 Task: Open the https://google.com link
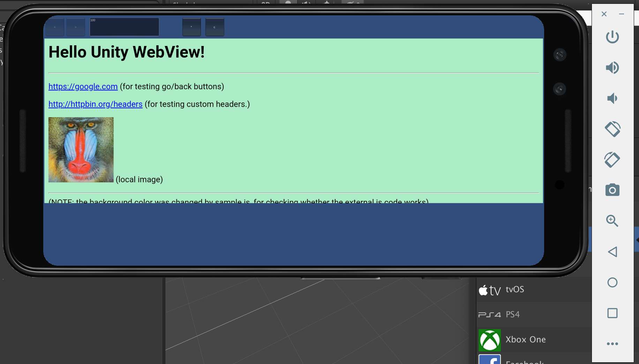(x=83, y=86)
